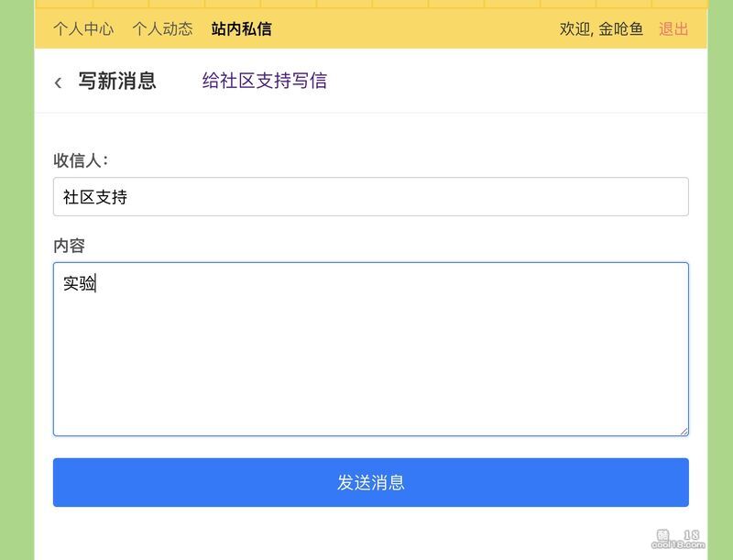Click the 社区支持 text in recipient field
733x560 pixels.
[94, 196]
